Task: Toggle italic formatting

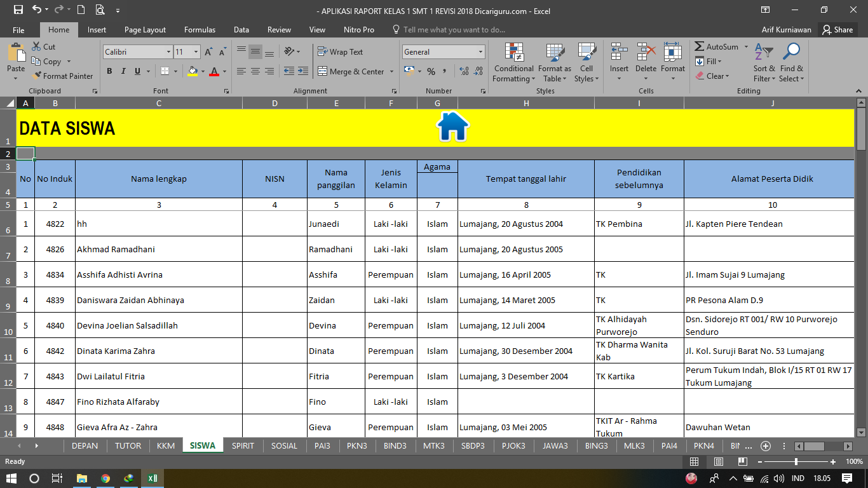Action: point(122,71)
